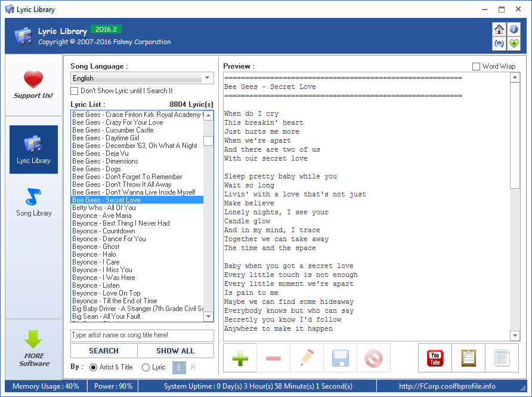Select Beyonce - Dance For You
Viewport: 532px width, 397px height.
pyautogui.click(x=137, y=239)
